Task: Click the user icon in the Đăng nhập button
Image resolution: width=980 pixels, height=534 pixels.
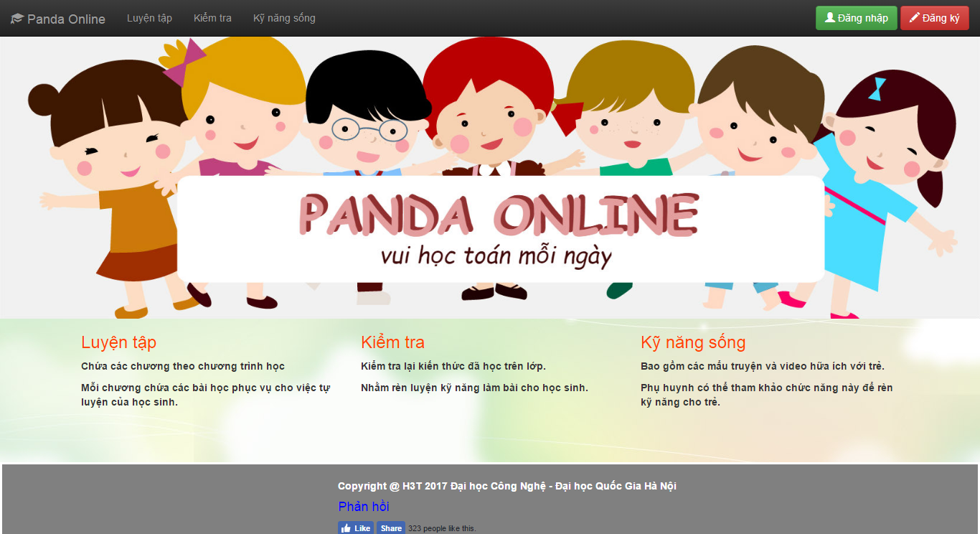Action: click(830, 18)
